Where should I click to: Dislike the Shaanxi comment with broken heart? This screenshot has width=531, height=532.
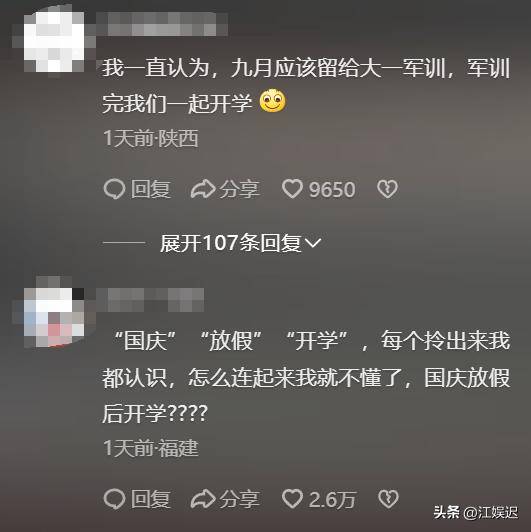387,189
